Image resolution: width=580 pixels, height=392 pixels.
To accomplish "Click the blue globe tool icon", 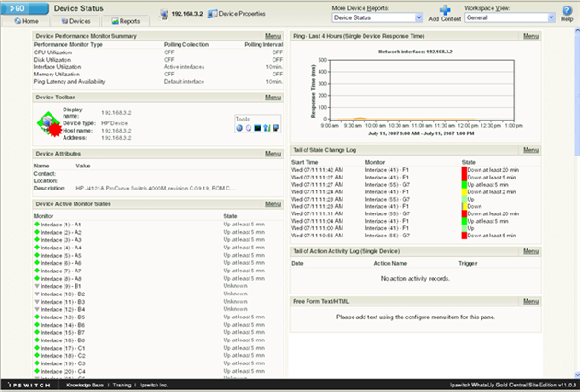I will tap(239, 128).
